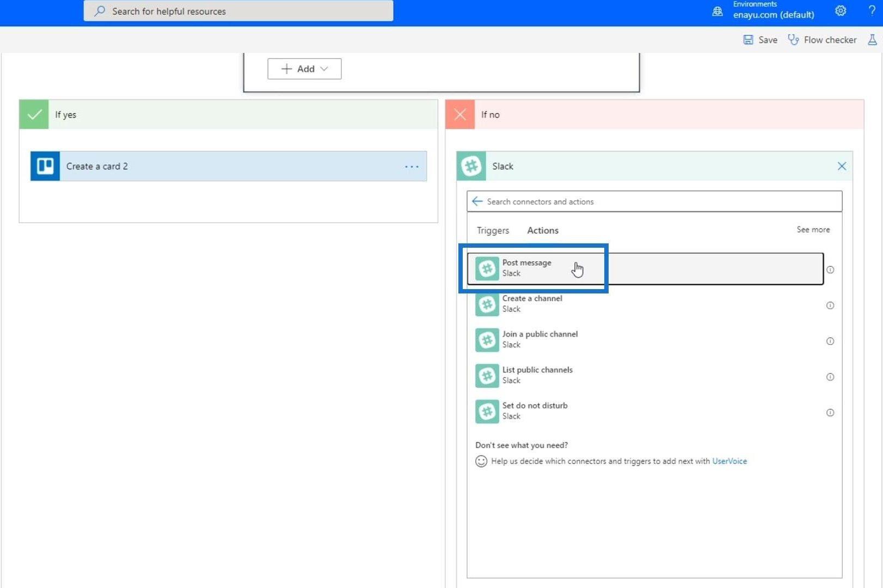Viewport: 883px width, 588px height.
Task: Click the Save button
Action: [761, 40]
